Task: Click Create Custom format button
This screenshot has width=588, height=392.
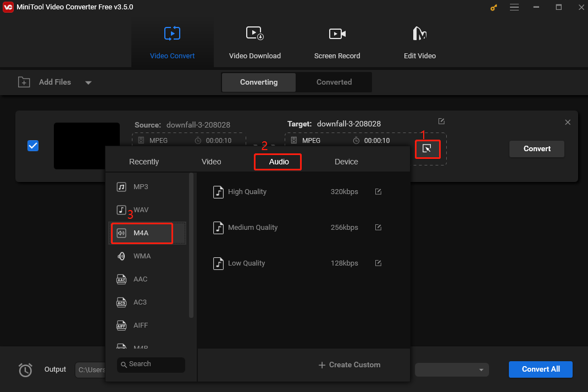Action: 349,365
